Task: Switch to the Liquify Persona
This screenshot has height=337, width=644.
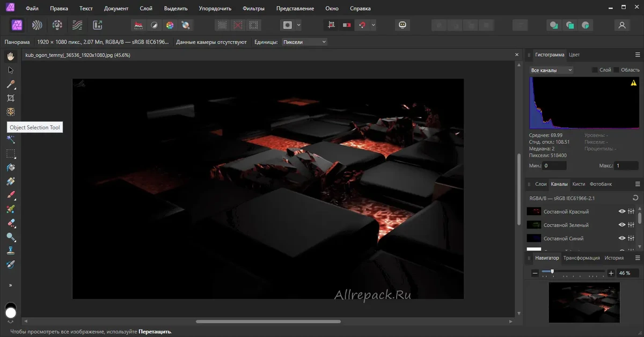Action: click(x=36, y=25)
